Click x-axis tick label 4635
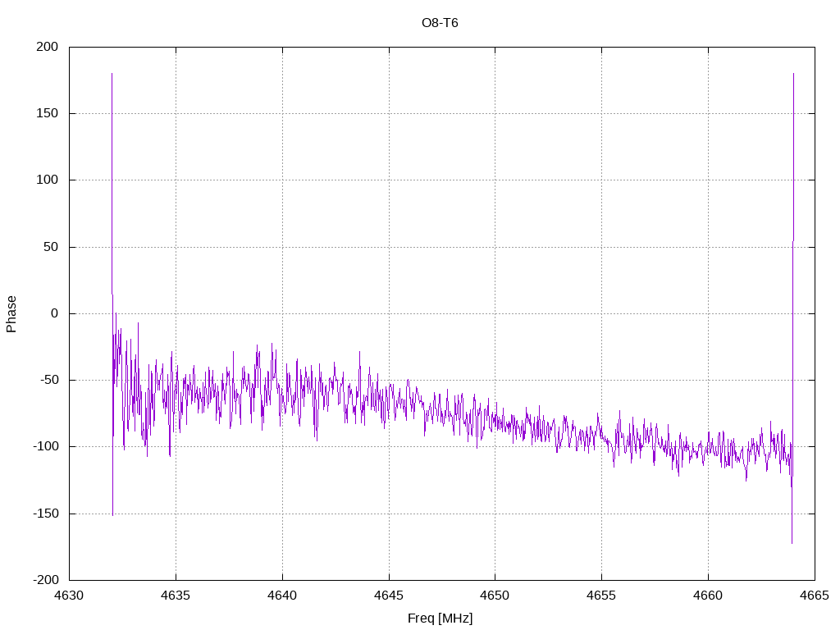Screen dimensions: 840x630 176,596
